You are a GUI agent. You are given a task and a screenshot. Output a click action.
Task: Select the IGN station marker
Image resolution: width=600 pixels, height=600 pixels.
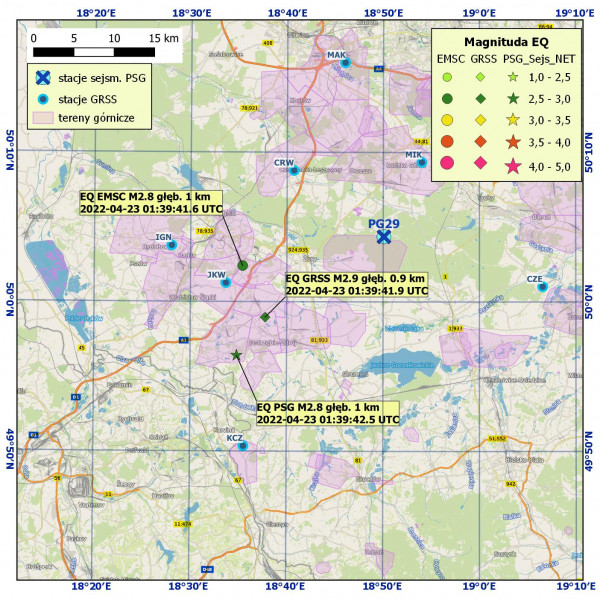tap(172, 245)
